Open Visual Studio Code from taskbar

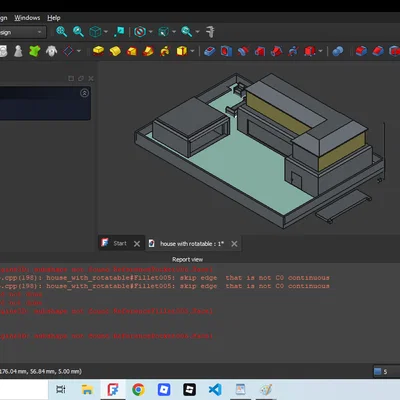click(x=215, y=389)
